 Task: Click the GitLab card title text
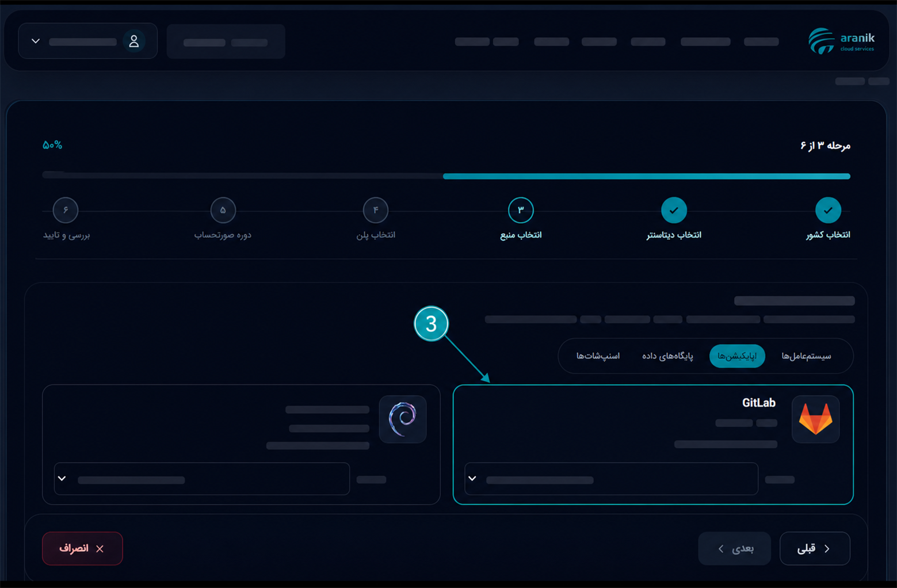coord(758,403)
